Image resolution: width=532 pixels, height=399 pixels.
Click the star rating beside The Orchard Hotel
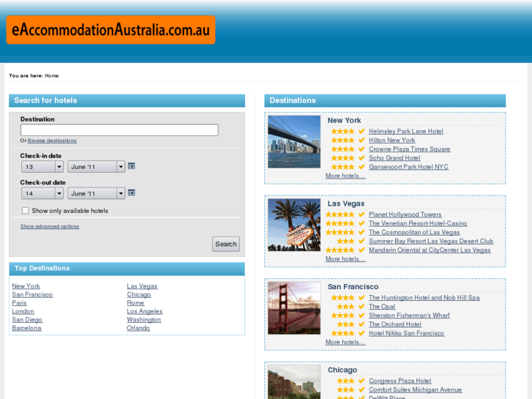pyautogui.click(x=345, y=324)
